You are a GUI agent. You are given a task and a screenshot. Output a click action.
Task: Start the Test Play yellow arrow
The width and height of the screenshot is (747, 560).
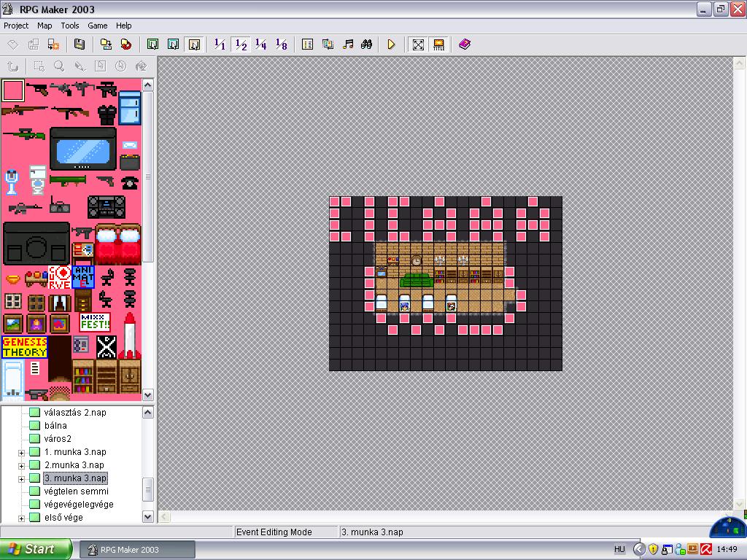[x=392, y=44]
